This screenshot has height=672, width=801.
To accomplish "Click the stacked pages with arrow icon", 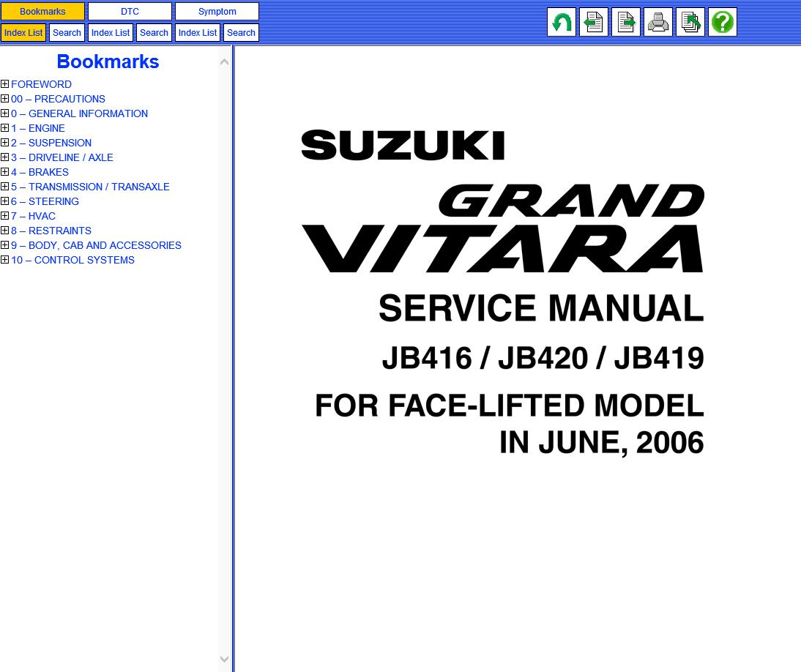I will pyautogui.click(x=690, y=22).
